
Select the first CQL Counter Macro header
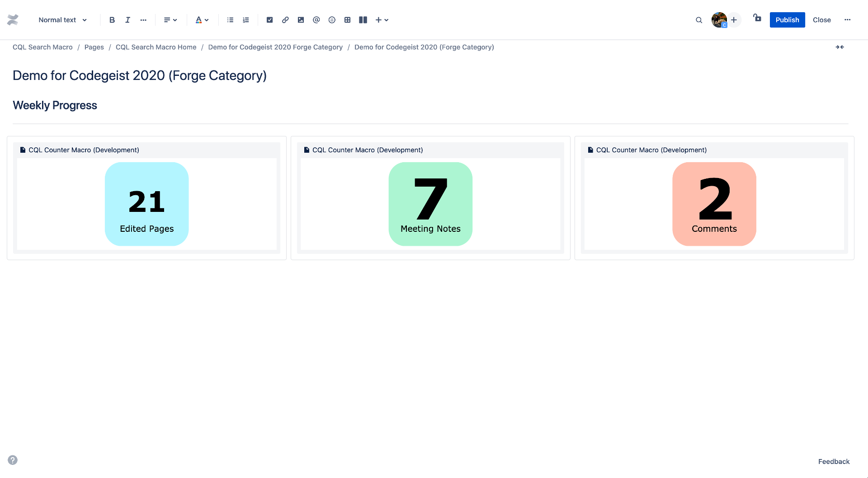(146, 150)
